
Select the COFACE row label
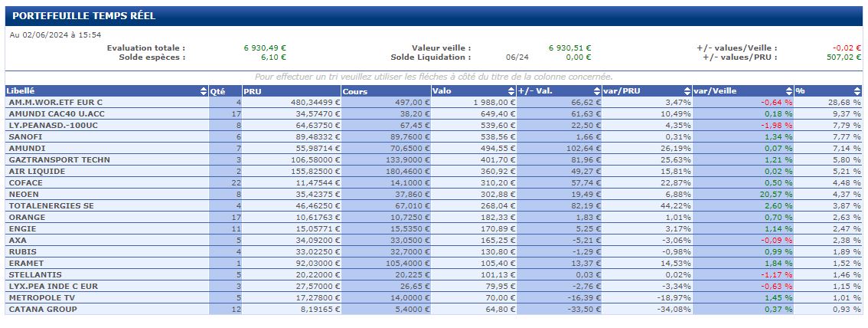(x=25, y=183)
